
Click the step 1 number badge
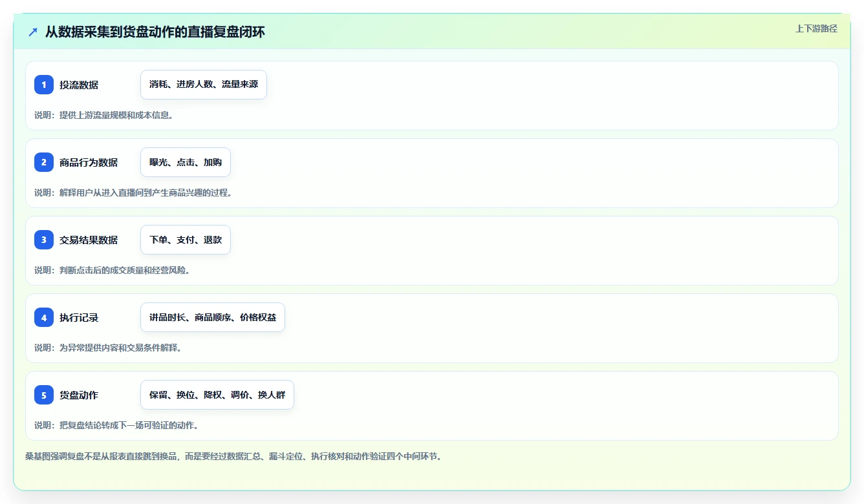tap(44, 85)
